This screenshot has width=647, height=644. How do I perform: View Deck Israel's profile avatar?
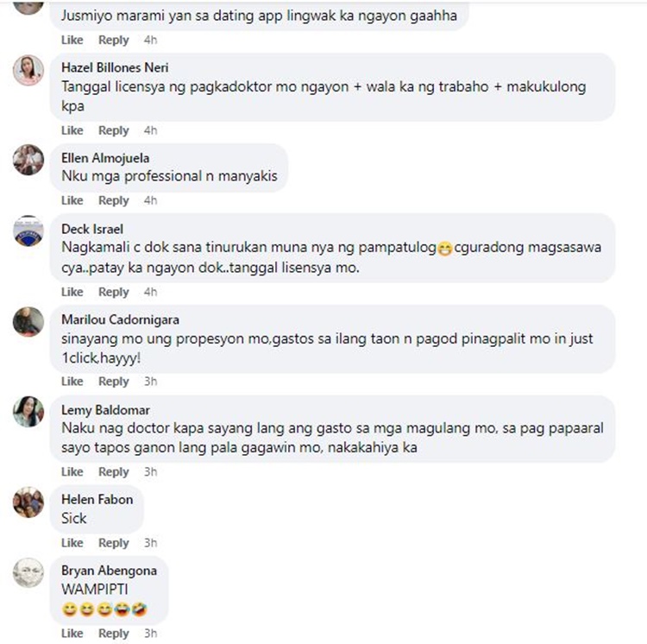[28, 230]
